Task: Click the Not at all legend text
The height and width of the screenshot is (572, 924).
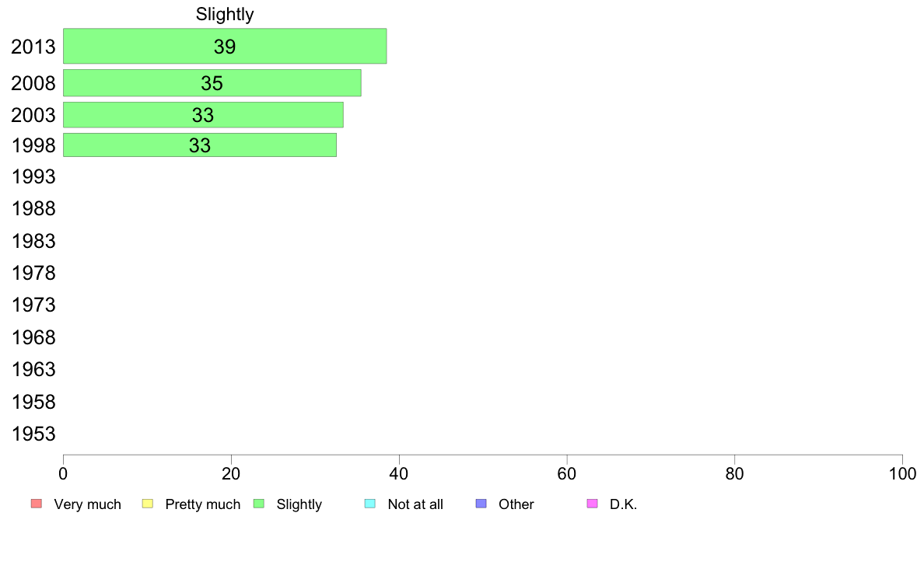Action: (x=415, y=504)
